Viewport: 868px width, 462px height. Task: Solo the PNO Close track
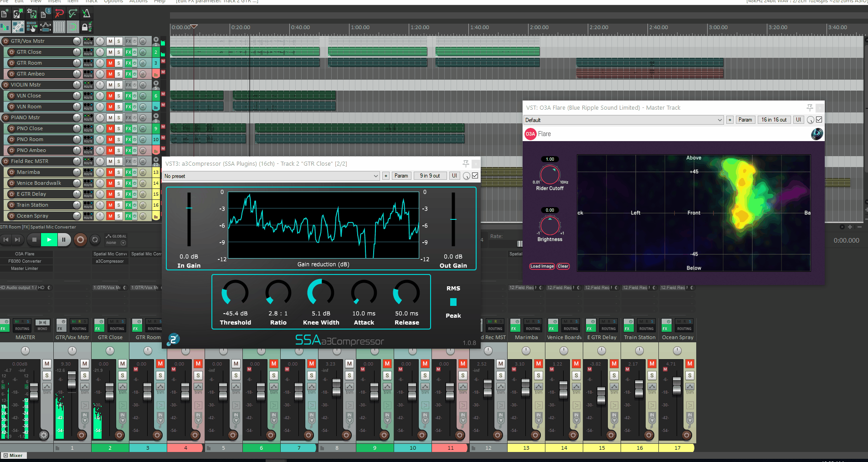[x=118, y=128]
